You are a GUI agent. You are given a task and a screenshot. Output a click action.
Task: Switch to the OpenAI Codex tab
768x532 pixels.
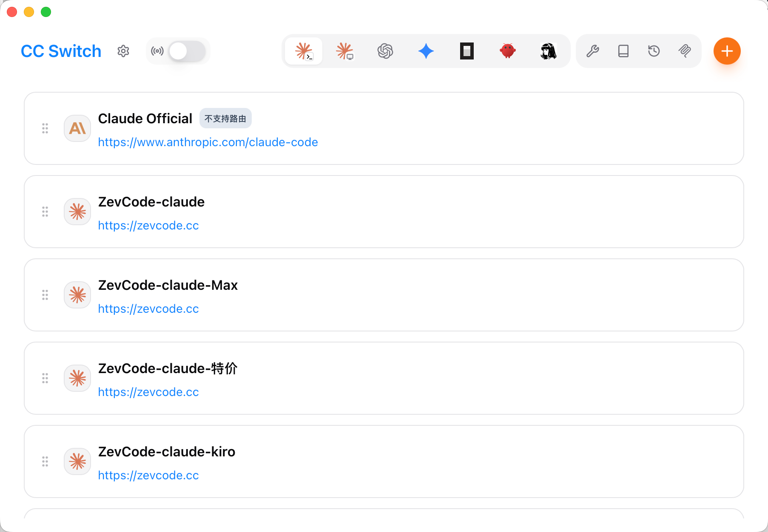(x=385, y=51)
